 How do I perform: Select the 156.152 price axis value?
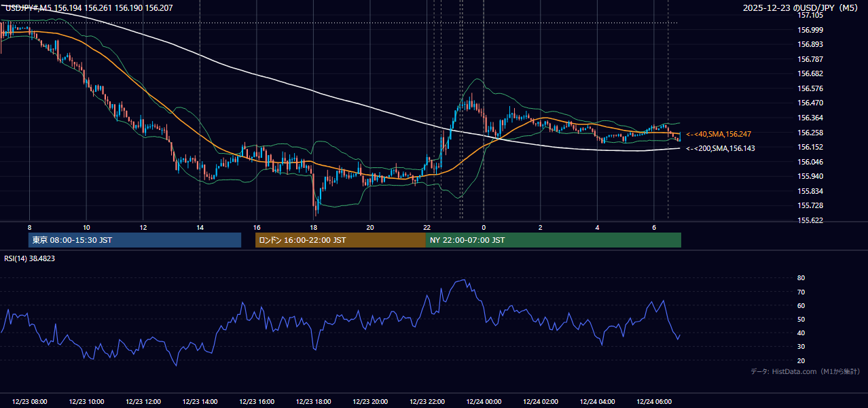(x=810, y=147)
